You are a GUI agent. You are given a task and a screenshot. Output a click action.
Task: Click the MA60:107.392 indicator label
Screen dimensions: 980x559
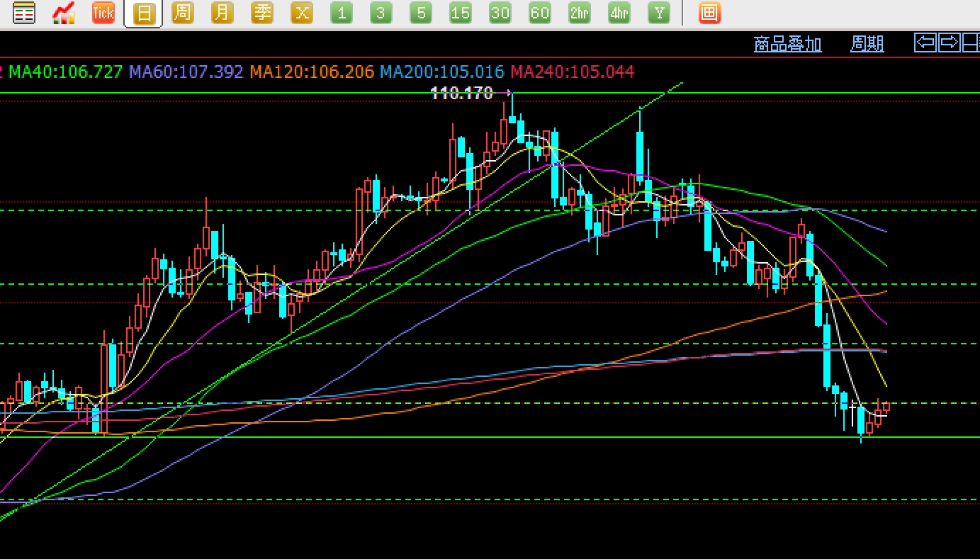click(x=186, y=72)
